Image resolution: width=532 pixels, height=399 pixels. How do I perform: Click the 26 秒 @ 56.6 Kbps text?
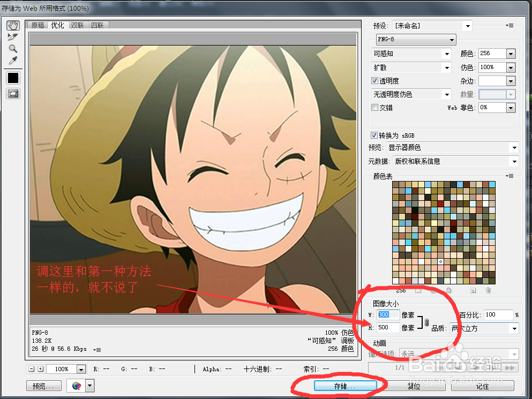coord(59,349)
